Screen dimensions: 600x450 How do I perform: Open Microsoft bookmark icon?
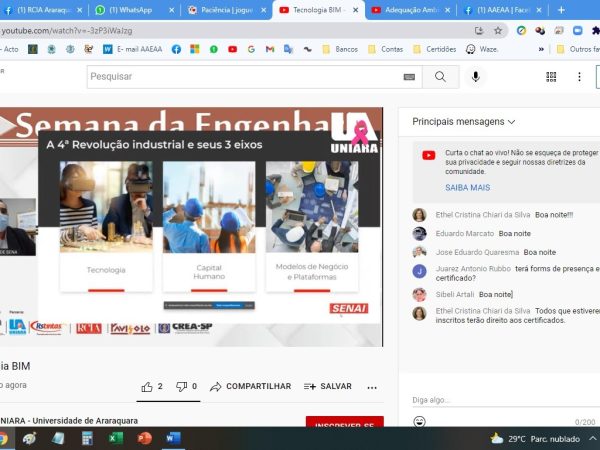(195, 49)
